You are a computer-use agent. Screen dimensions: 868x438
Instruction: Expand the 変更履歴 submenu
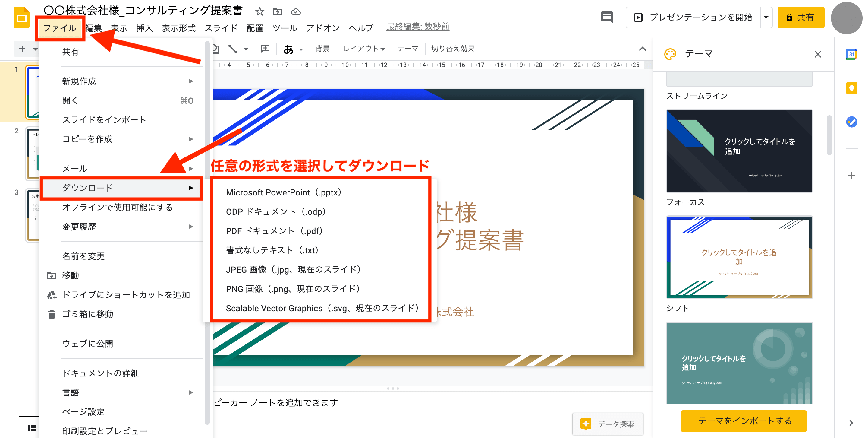coord(191,227)
